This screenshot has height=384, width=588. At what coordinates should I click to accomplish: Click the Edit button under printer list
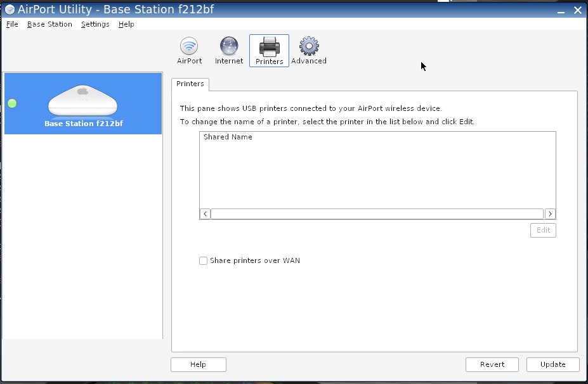click(x=543, y=230)
